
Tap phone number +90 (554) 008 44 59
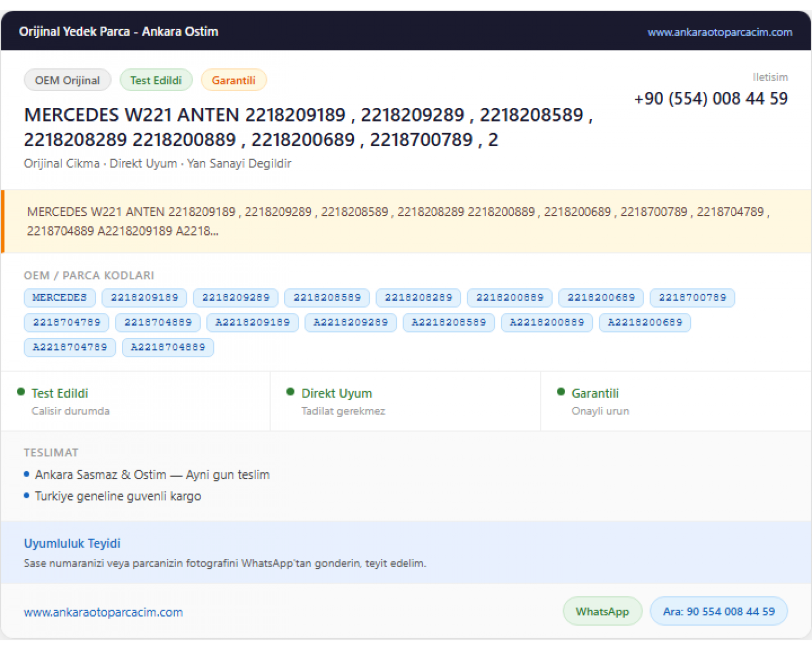click(711, 99)
